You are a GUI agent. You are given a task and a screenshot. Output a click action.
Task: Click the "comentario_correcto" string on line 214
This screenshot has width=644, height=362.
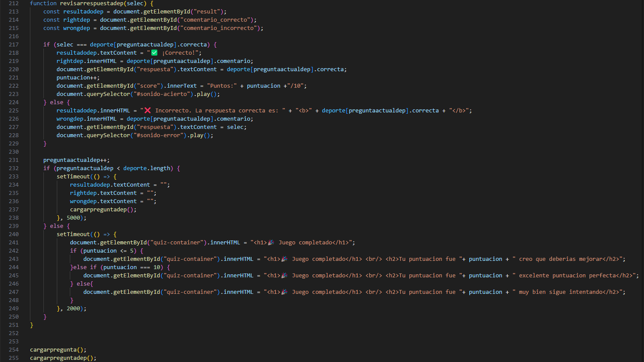[x=217, y=20]
